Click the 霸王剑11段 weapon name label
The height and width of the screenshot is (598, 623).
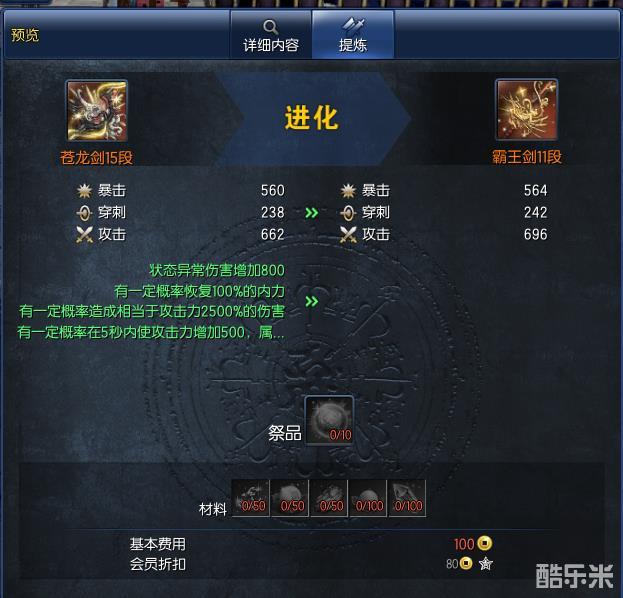coord(527,157)
